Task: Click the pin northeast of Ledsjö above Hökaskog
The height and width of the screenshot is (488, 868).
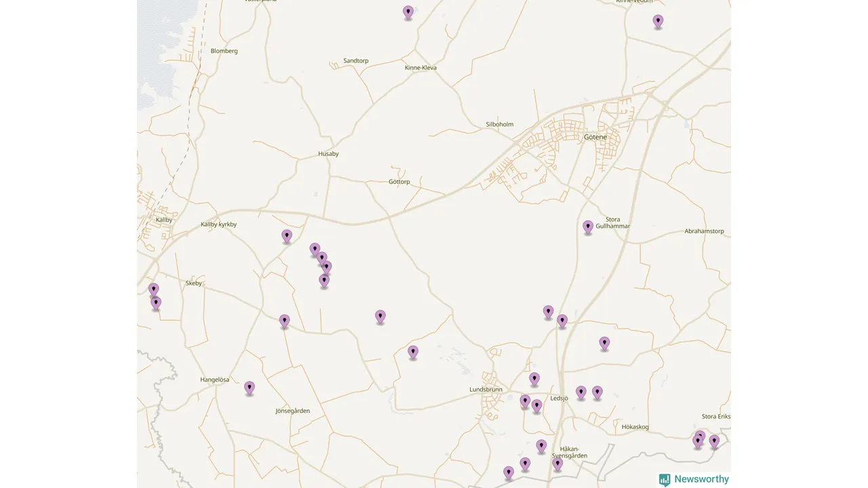Action: [604, 344]
